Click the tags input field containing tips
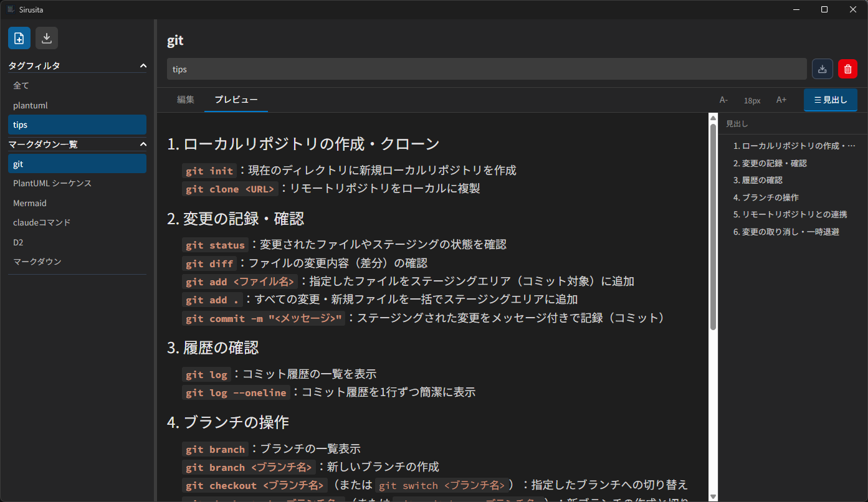The width and height of the screenshot is (868, 502). (x=487, y=69)
